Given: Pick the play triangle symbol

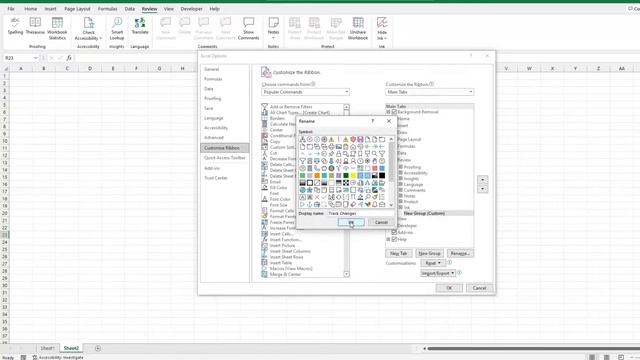Looking at the screenshot, I should pyautogui.click(x=302, y=204).
